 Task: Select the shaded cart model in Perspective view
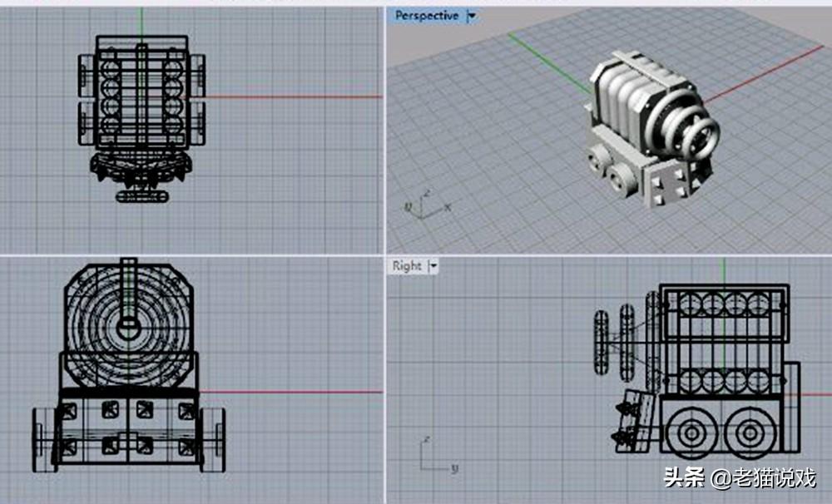tap(652, 129)
